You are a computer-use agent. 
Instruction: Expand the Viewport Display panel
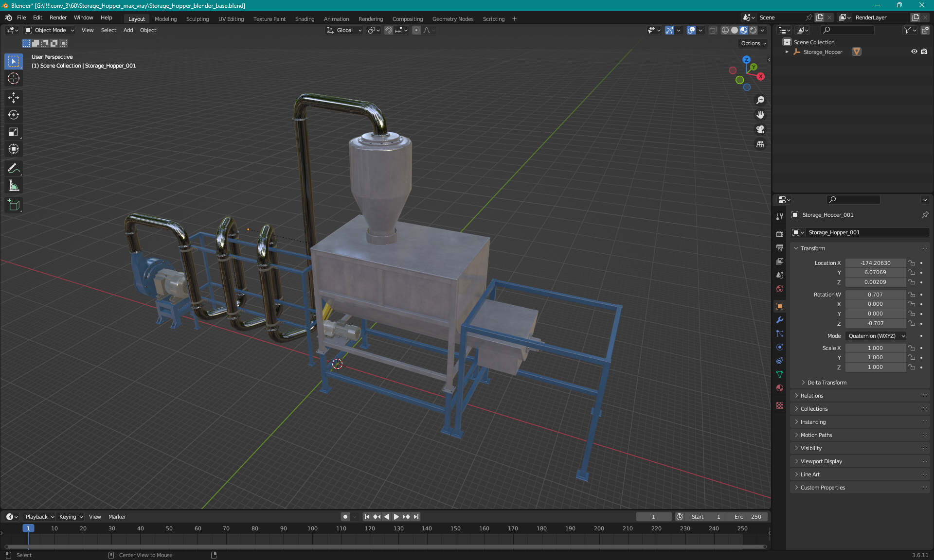[821, 461]
